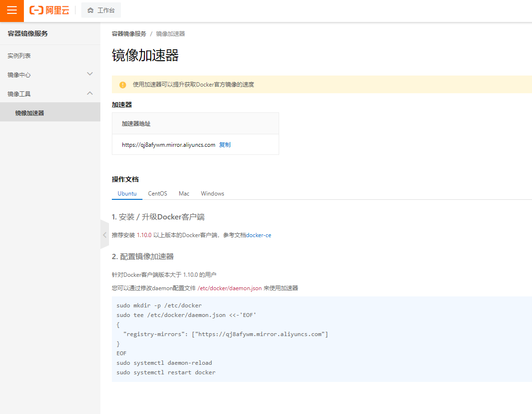
Task: Switch to the Mac tab
Action: tap(184, 194)
